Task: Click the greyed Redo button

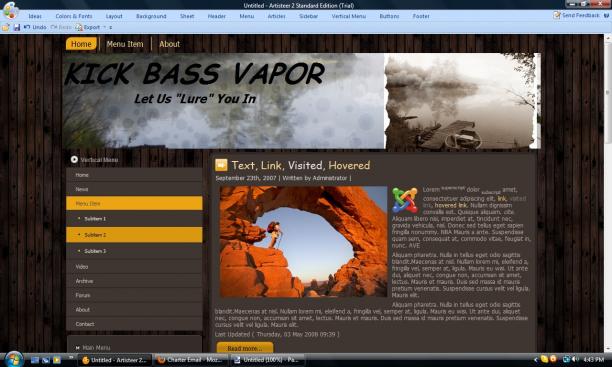Action: (61, 27)
